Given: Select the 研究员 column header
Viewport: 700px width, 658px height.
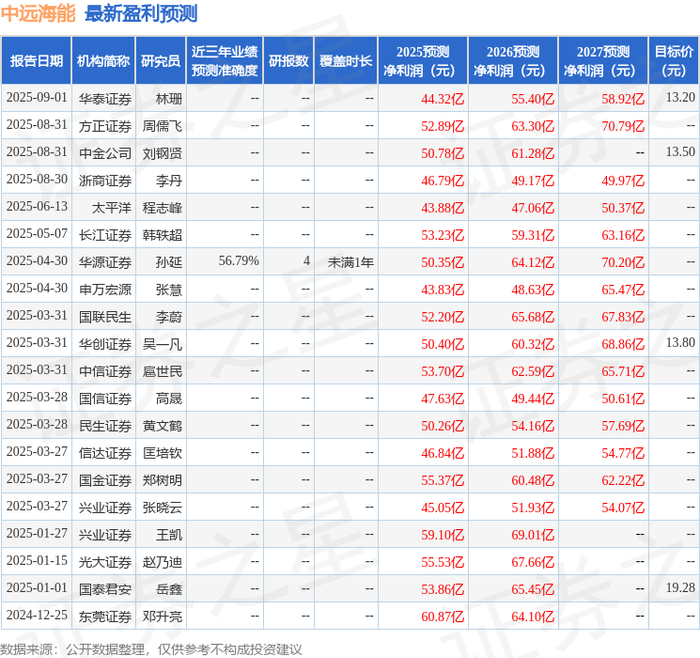Looking at the screenshot, I should pos(161,61).
